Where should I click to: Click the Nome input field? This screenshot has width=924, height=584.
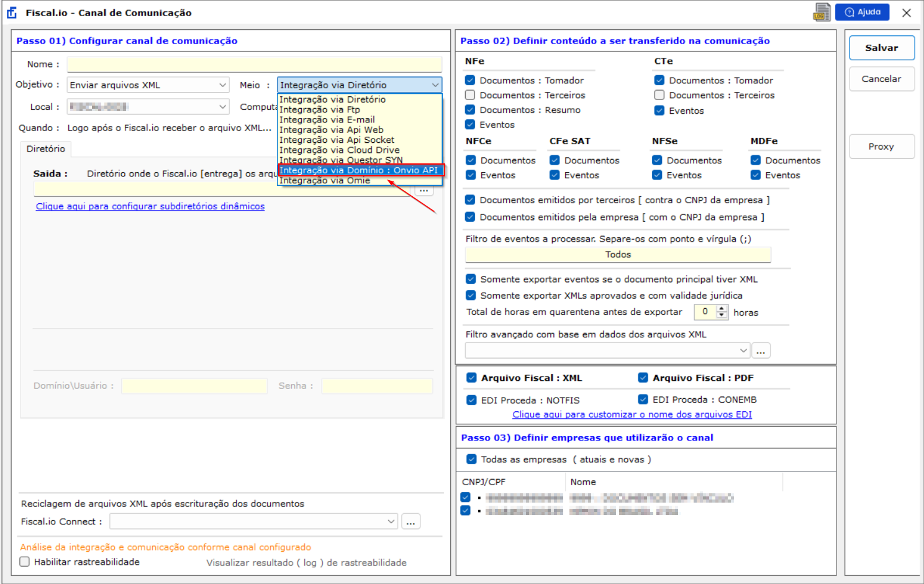[x=255, y=64]
